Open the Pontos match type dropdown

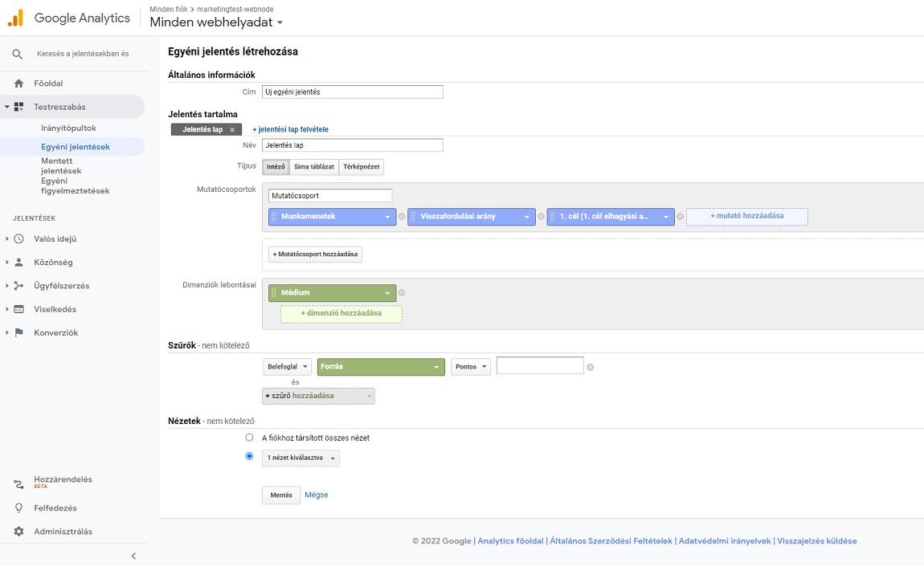470,367
